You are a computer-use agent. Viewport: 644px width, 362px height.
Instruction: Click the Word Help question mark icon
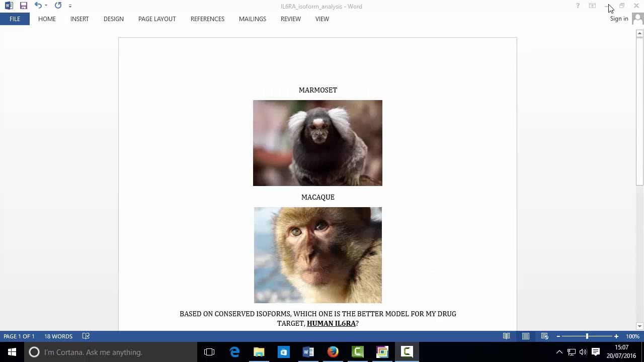coord(578,6)
